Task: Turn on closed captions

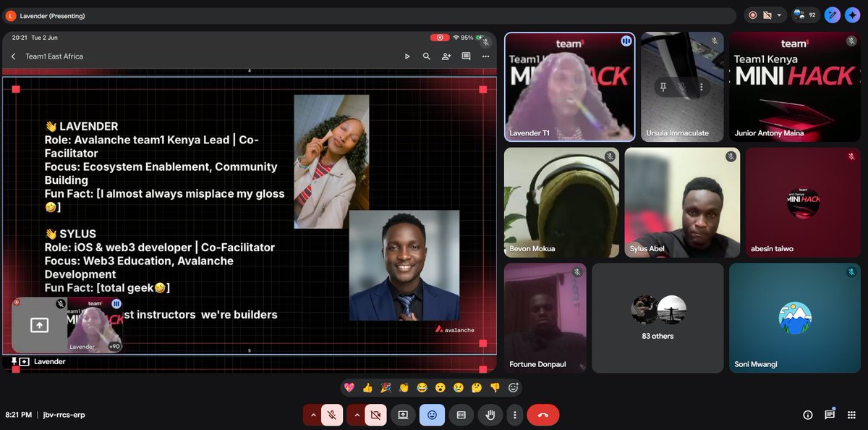Action: coord(461,415)
